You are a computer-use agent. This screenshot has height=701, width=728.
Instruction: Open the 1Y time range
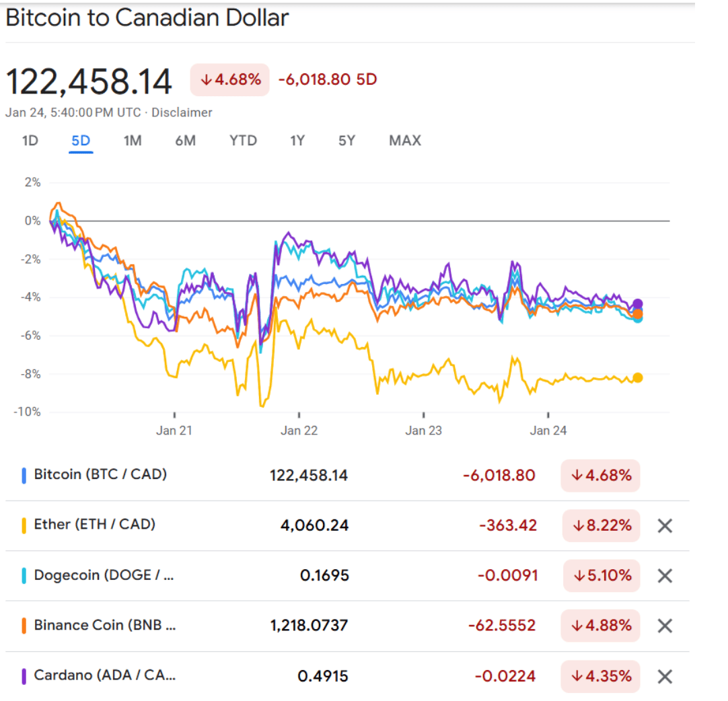297,141
